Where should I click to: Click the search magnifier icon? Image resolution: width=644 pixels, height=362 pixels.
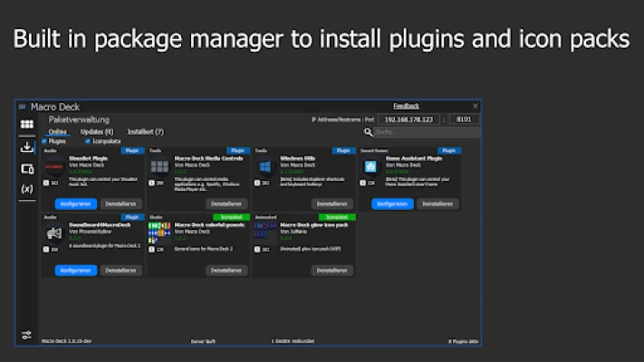368,132
